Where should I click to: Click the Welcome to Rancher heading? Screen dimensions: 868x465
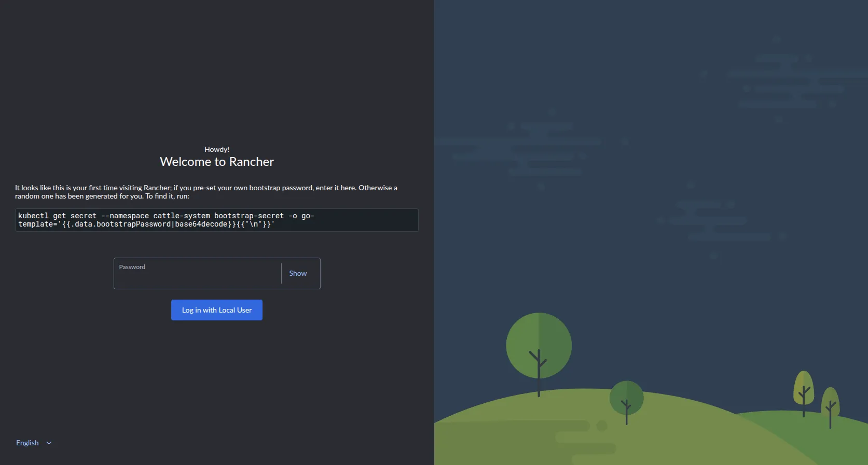coord(217,162)
